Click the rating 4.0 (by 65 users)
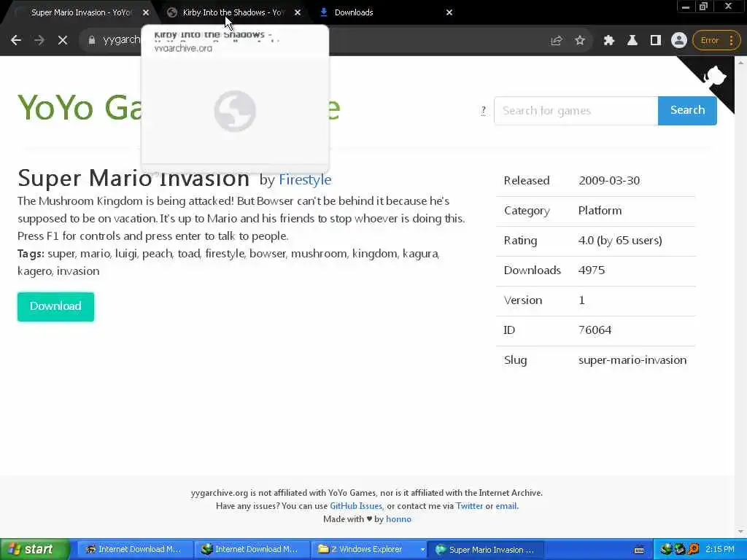Image resolution: width=747 pixels, height=560 pixels. tap(620, 241)
